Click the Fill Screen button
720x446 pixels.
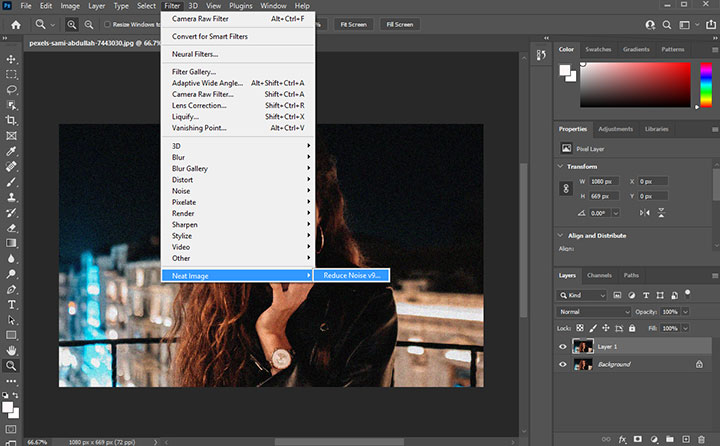pyautogui.click(x=399, y=24)
